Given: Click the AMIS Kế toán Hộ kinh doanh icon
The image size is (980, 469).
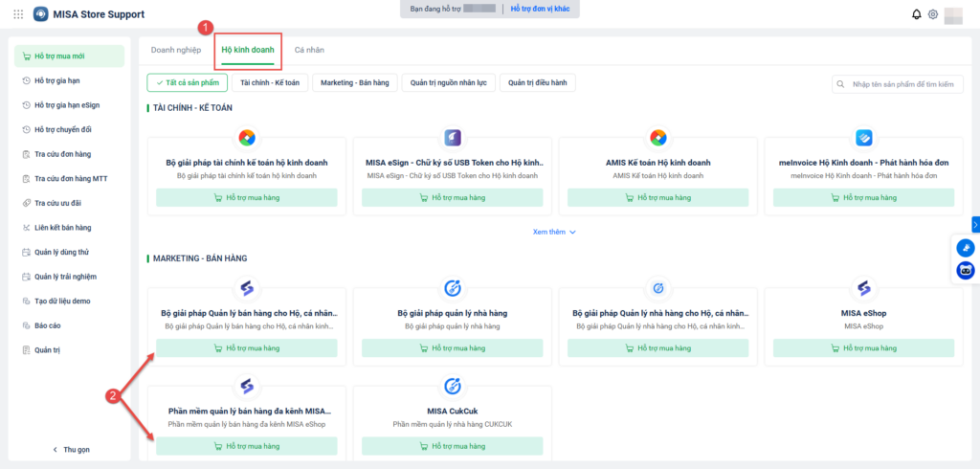Looking at the screenshot, I should tap(658, 138).
